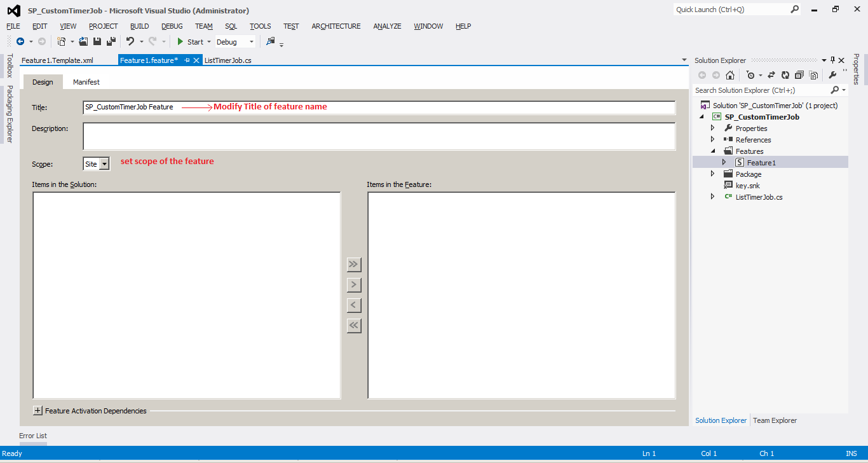Collapse the SP_CustomTimerJob project node
The width and height of the screenshot is (868, 463).
[x=702, y=117]
